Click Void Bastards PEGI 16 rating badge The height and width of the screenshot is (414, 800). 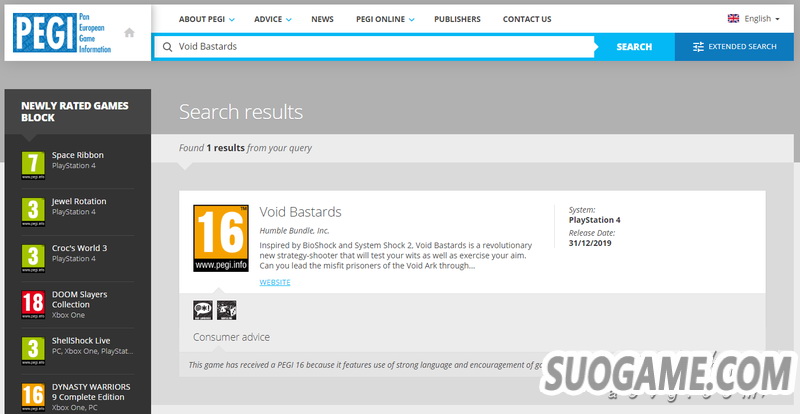tap(221, 238)
